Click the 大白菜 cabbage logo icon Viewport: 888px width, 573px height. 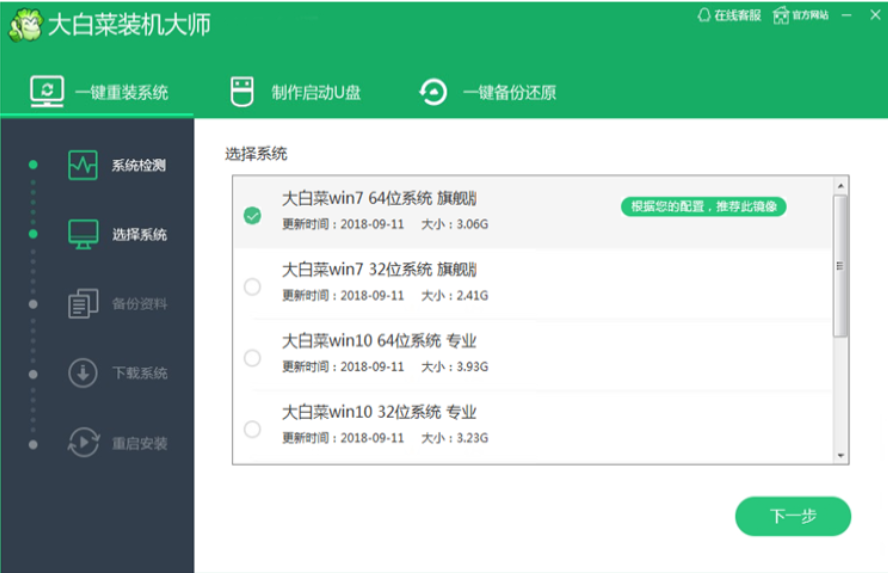pos(25,25)
